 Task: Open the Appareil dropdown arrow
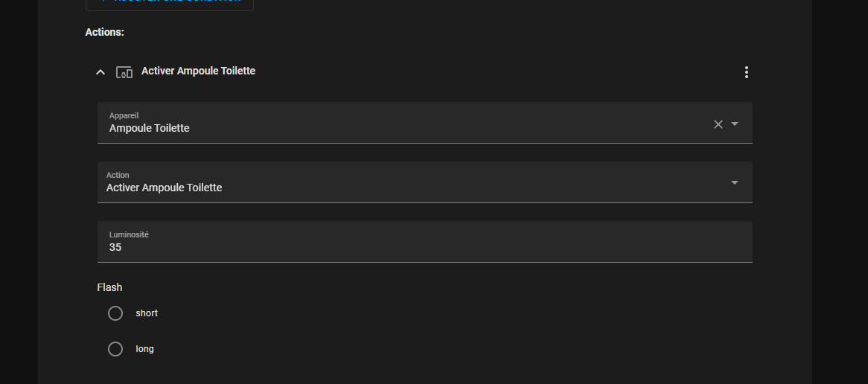(x=735, y=124)
